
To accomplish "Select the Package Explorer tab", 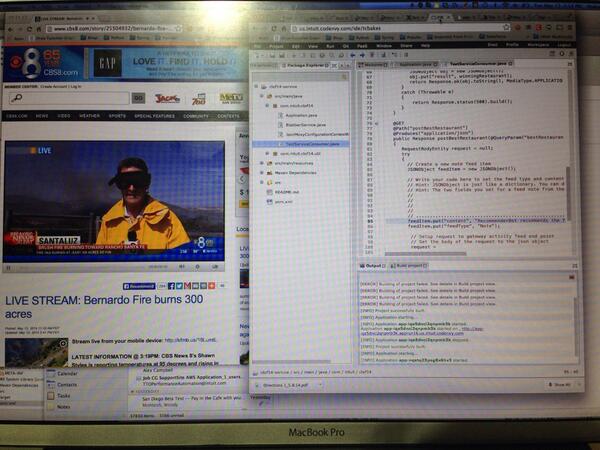I will tap(305, 65).
